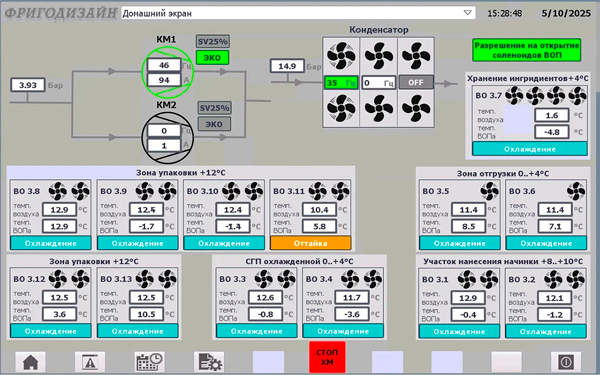The image size is (600, 375).
Task: Click second fan icon of ВО 3.2
Action: coord(576,279)
